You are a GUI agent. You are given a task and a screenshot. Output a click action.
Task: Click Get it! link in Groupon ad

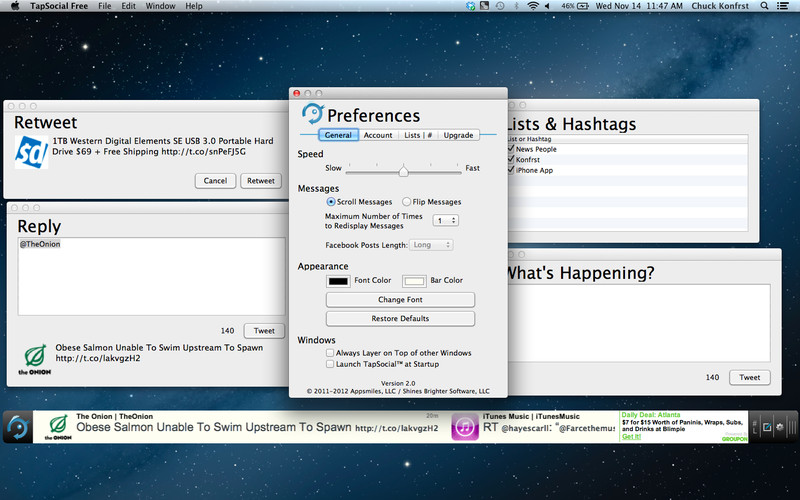click(x=631, y=437)
